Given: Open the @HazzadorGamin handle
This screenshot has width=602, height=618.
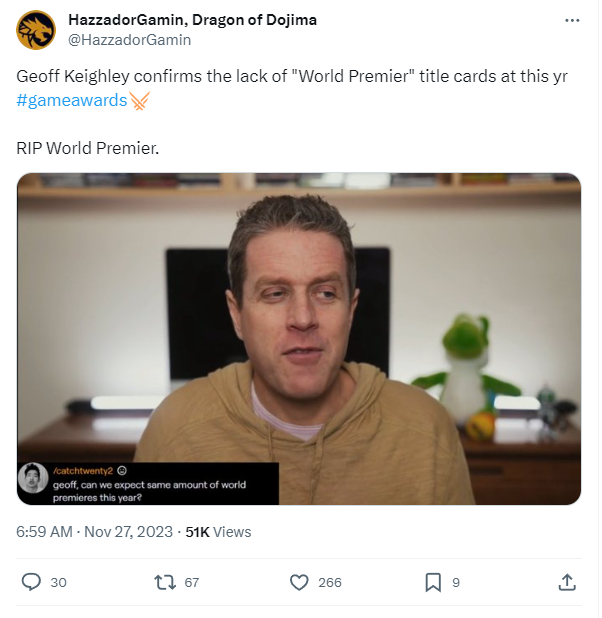Looking at the screenshot, I should click(x=130, y=40).
